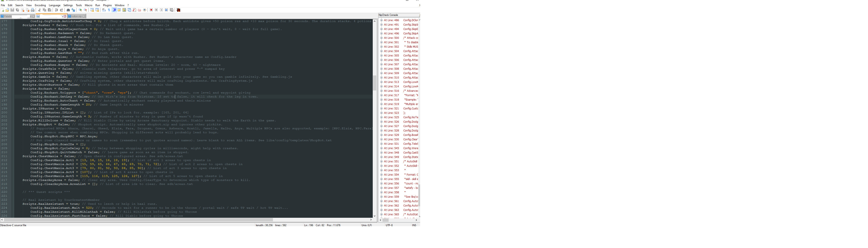
Task: Create a new file from the toolbar
Action: [x=2, y=10]
